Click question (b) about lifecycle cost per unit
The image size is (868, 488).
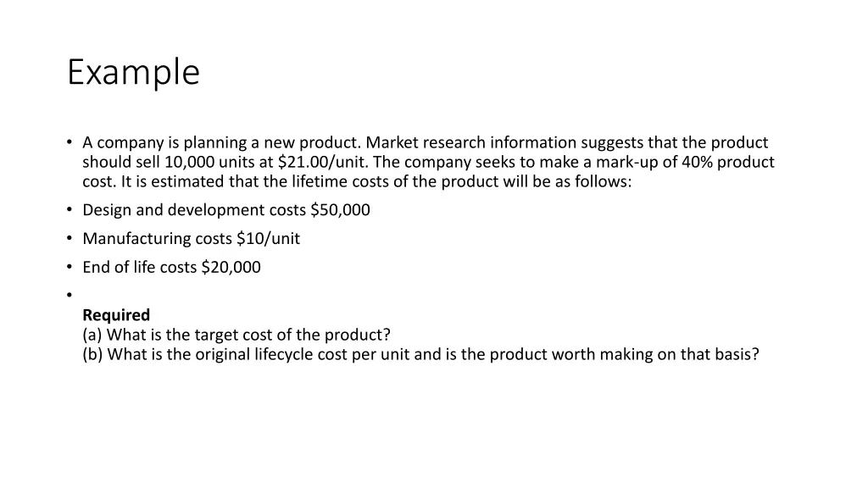click(420, 354)
